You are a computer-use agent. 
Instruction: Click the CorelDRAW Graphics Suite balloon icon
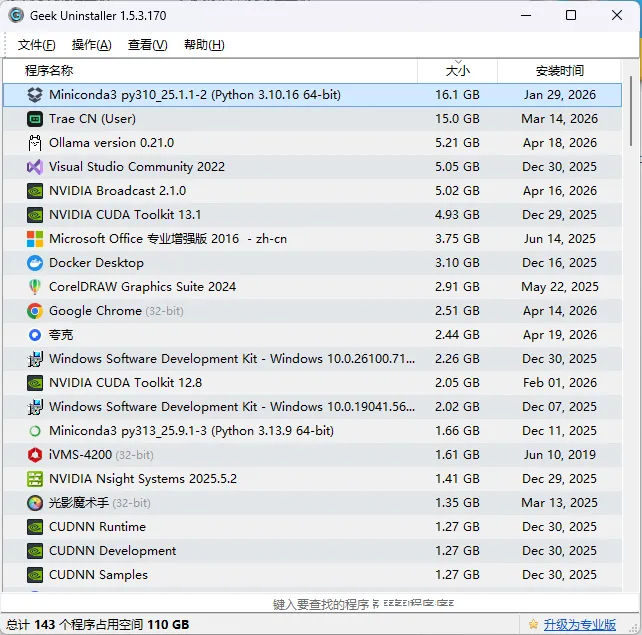(35, 287)
